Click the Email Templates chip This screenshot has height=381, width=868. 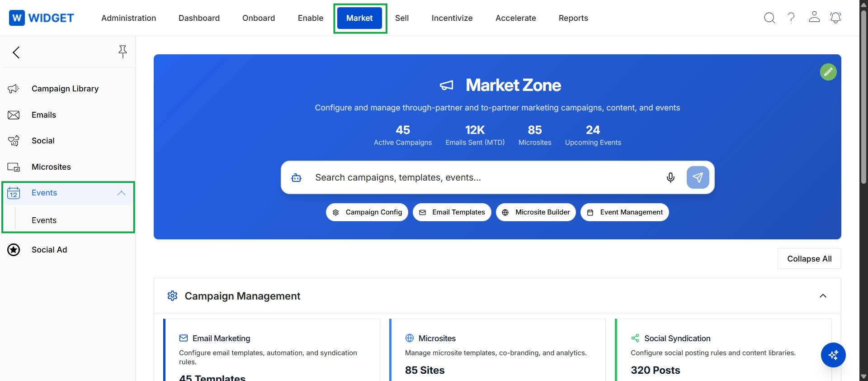tap(452, 212)
